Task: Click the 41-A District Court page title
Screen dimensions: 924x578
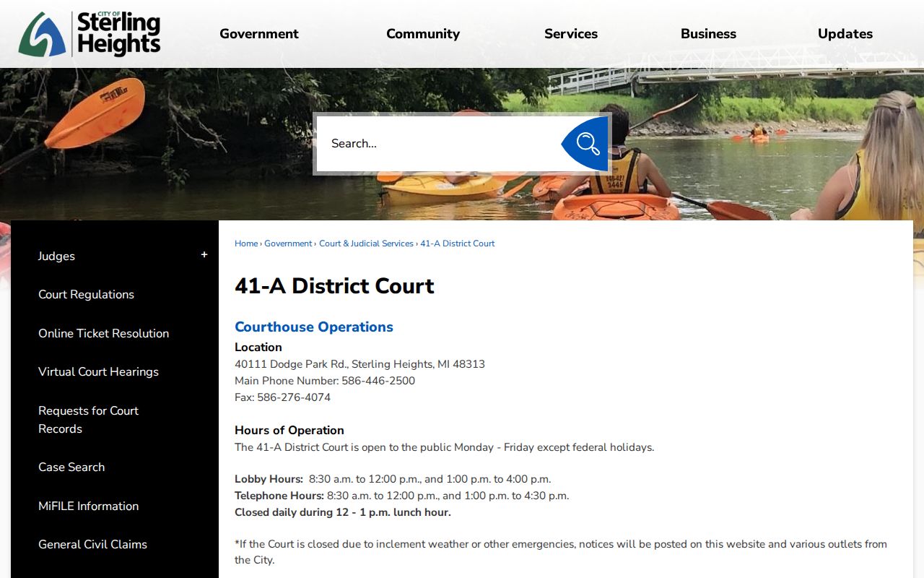Action: click(x=334, y=285)
